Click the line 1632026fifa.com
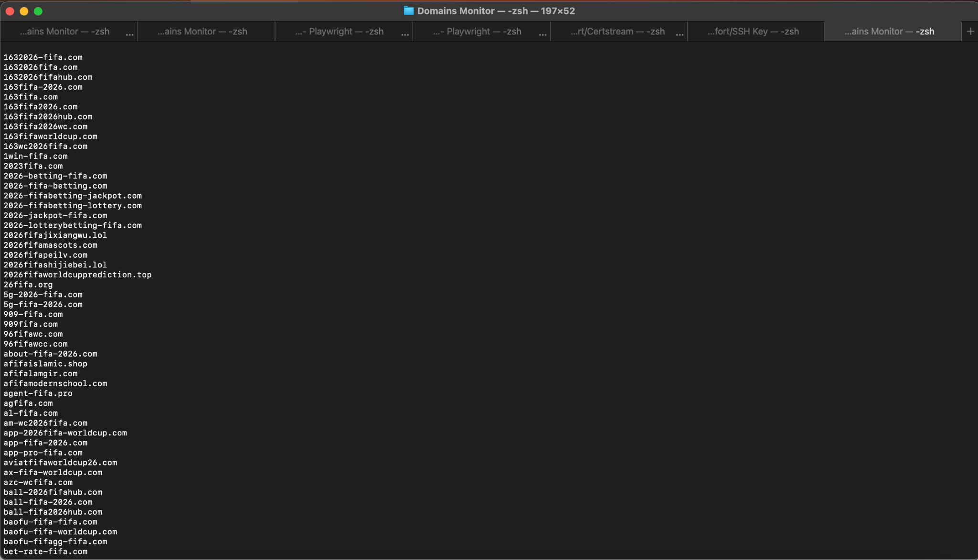The image size is (978, 560). tap(41, 67)
